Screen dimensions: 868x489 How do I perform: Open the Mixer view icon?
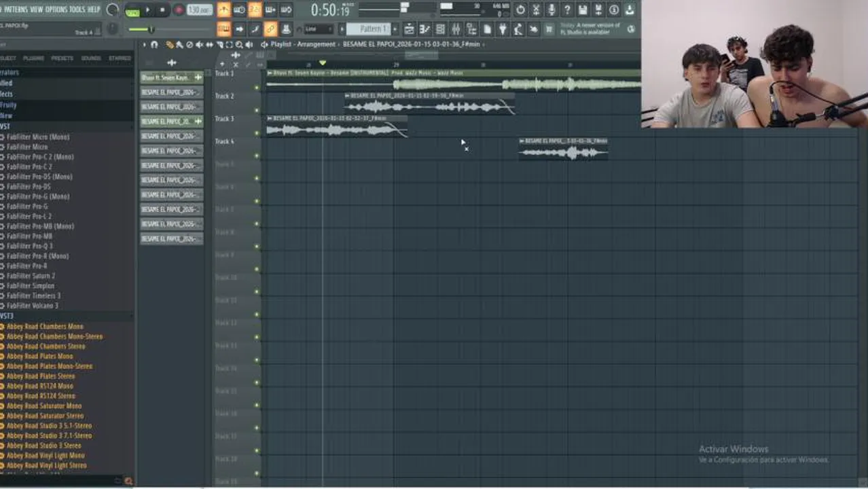coord(456,29)
